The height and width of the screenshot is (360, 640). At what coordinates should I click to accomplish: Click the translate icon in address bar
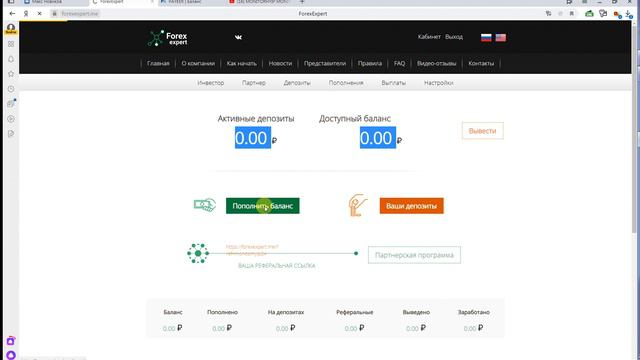click(x=548, y=13)
